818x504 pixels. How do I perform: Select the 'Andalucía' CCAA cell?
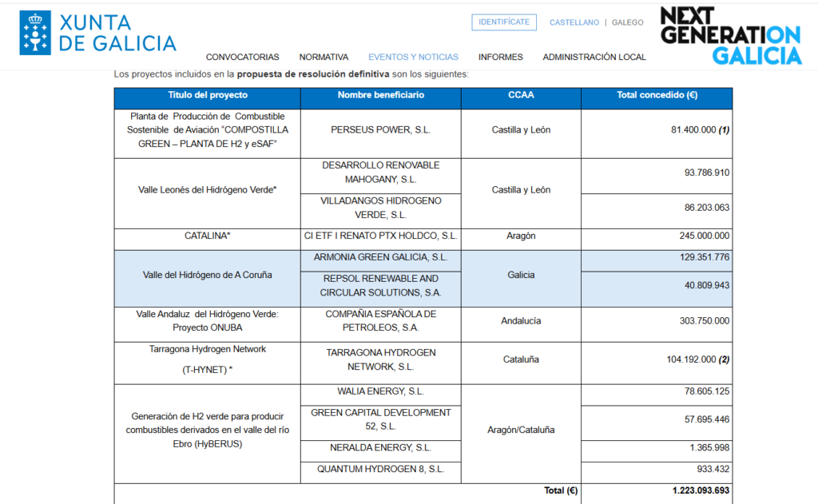pos(521,324)
